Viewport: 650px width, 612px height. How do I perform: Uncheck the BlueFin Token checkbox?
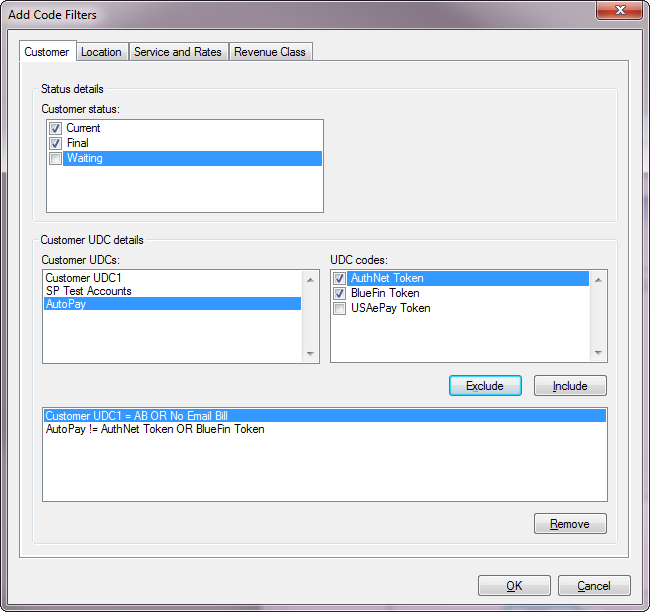[x=340, y=294]
